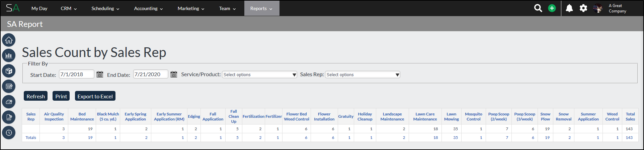Sort by Black Mulch (5 cu. yd.) column
This screenshot has width=644, height=150.
(x=108, y=116)
